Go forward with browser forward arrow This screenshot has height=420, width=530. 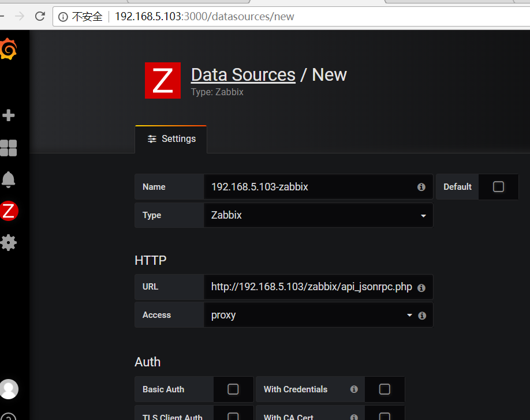click(x=20, y=16)
